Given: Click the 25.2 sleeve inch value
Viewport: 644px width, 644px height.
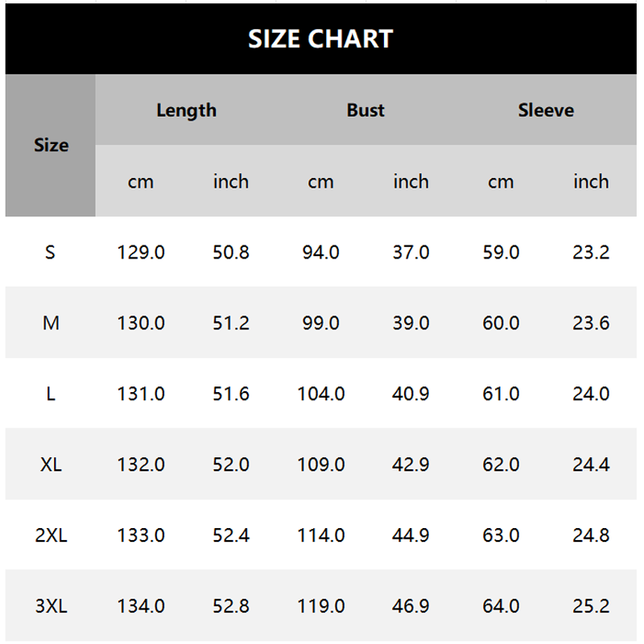Looking at the screenshot, I should click(591, 606).
